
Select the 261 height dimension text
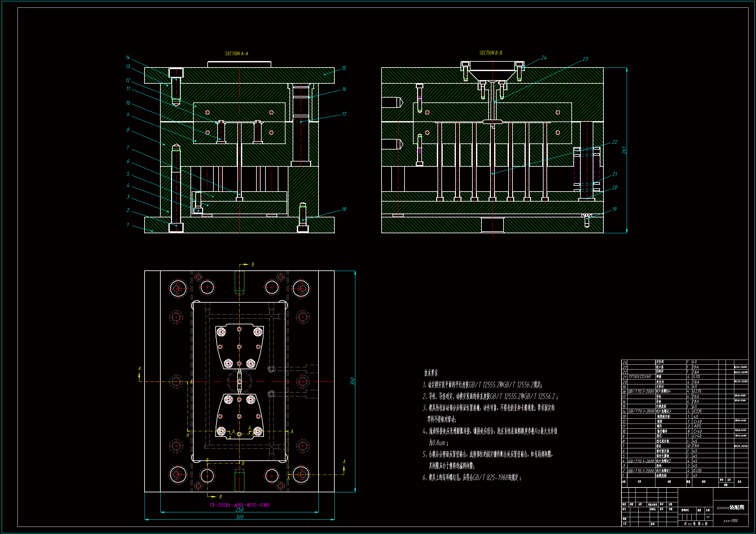624,150
